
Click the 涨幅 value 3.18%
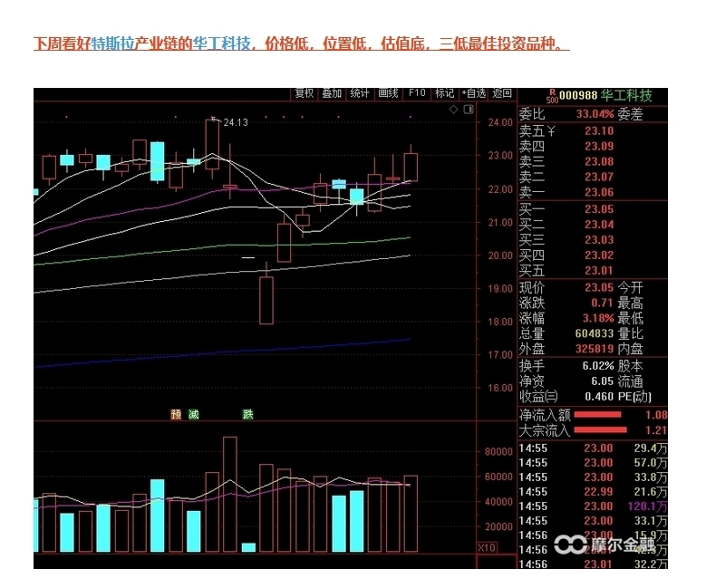pos(598,318)
